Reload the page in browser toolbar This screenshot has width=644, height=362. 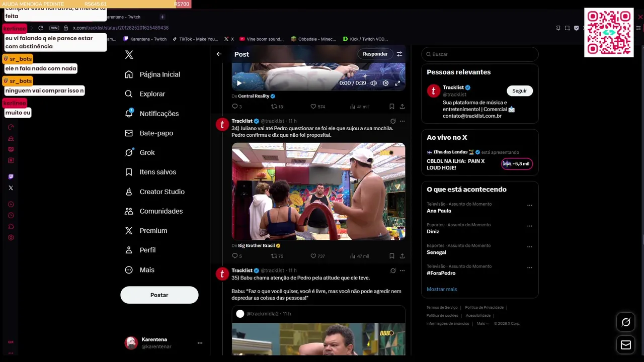tap(41, 28)
